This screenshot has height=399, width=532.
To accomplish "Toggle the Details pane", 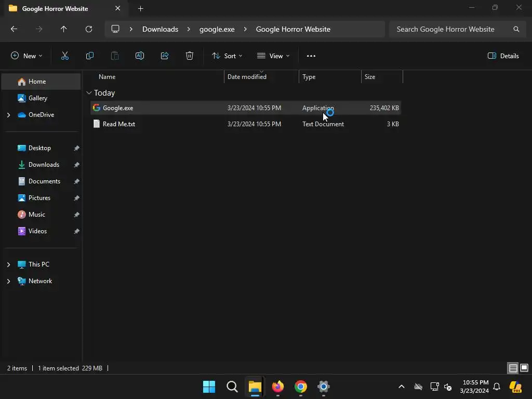I will [x=503, y=56].
